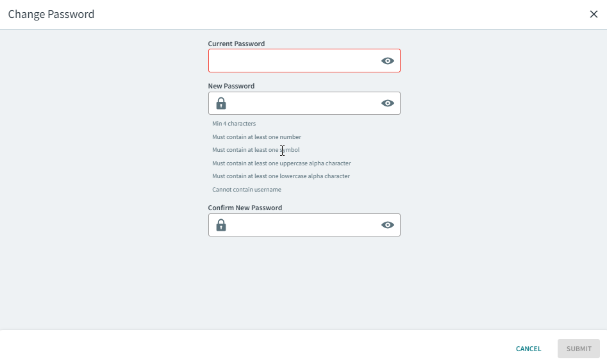Click the lock icon in New Password field
Viewport: 607px width, 364px height.
coord(221,103)
